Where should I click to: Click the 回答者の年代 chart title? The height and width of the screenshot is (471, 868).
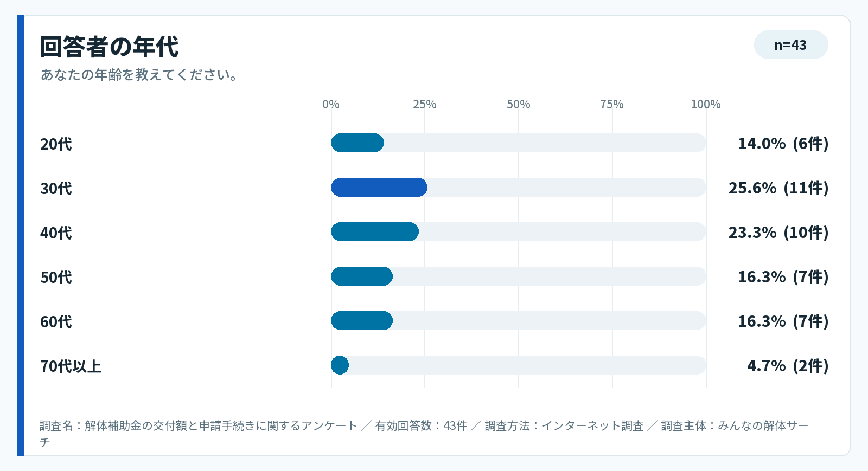pyautogui.click(x=109, y=47)
